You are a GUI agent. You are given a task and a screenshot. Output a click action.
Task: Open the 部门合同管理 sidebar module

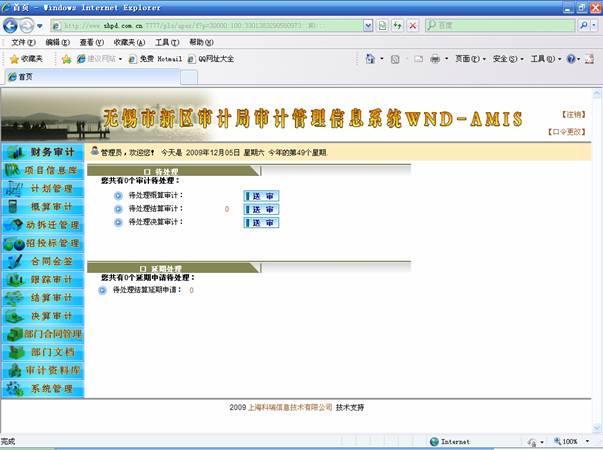pos(43,334)
